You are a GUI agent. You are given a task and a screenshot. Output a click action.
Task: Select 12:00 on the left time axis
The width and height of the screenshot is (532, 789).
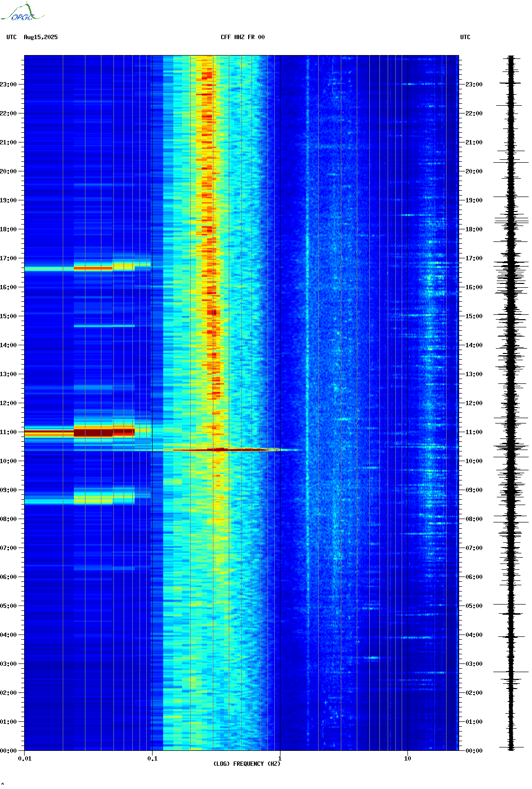(x=8, y=403)
